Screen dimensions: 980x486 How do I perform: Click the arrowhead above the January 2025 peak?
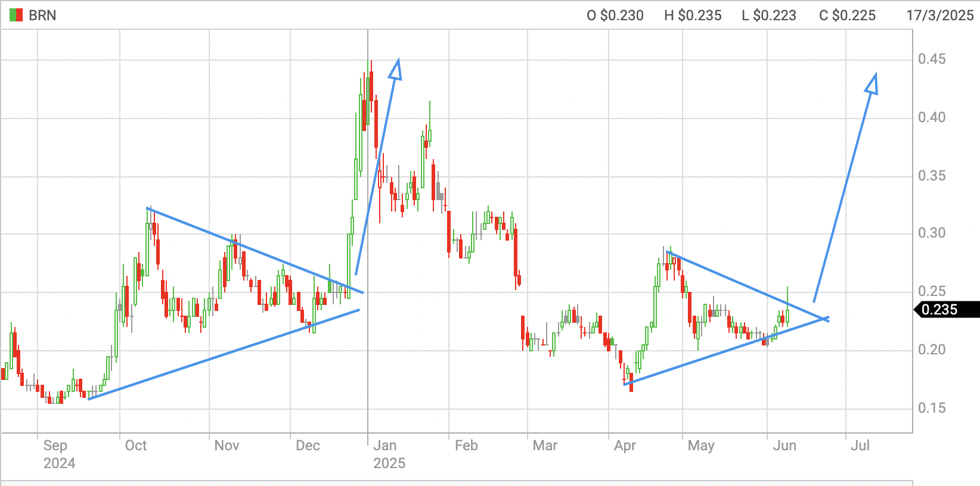[396, 69]
